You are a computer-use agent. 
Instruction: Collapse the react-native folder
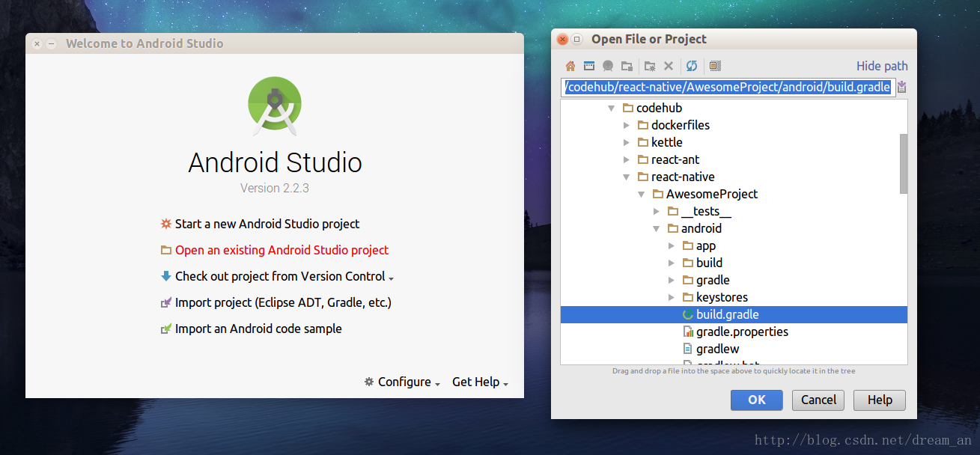click(x=627, y=177)
